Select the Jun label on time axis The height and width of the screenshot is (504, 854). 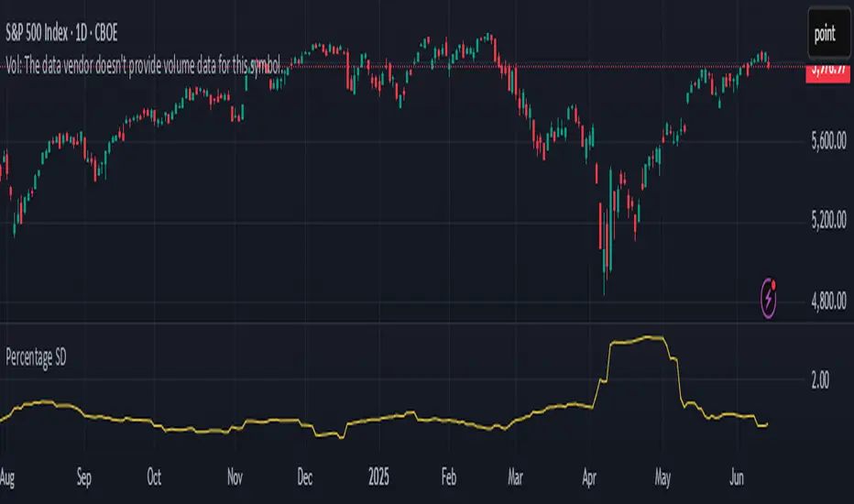737,477
